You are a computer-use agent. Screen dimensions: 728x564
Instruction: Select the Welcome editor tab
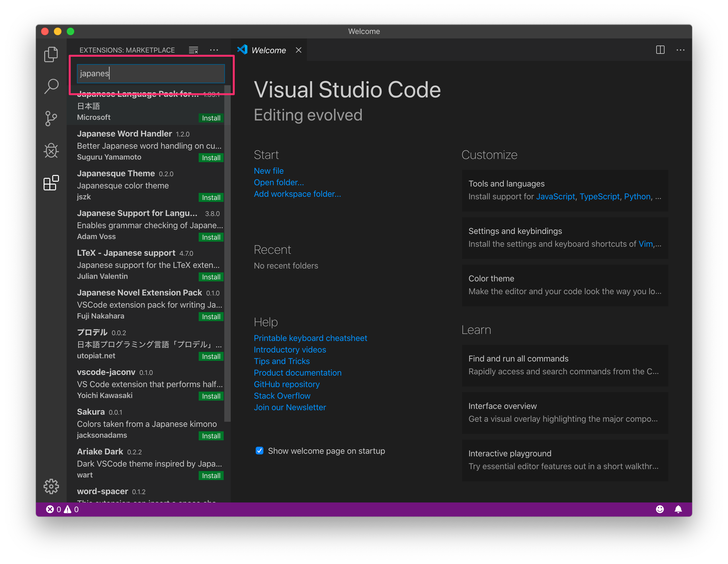click(268, 50)
